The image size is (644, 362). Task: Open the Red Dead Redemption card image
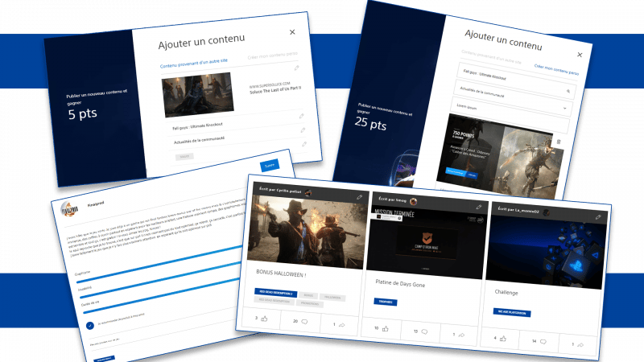[307, 232]
